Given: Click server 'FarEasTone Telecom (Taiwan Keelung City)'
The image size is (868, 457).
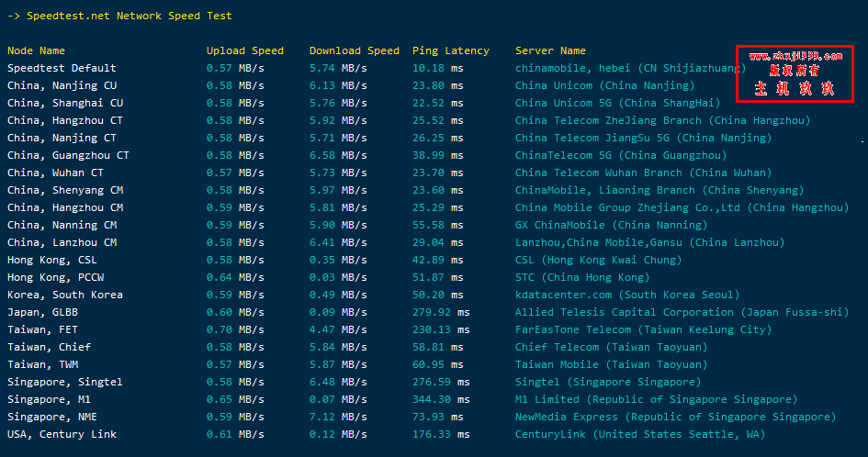Looking at the screenshot, I should [644, 329].
